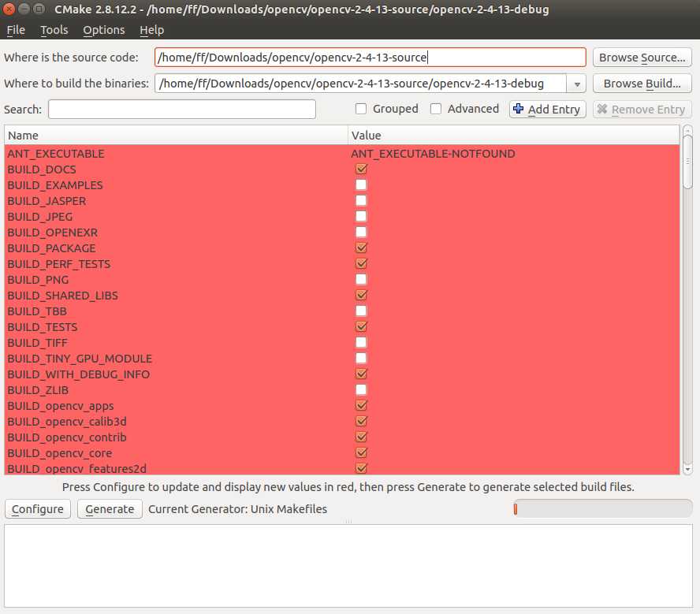Click the Browse Source button
Image resolution: width=700 pixels, height=614 pixels.
pos(642,58)
